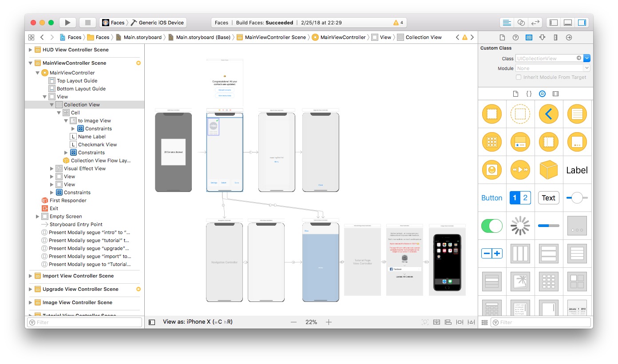Click the build warnings indicator
Screen dimensions: 618x364
[x=398, y=23]
